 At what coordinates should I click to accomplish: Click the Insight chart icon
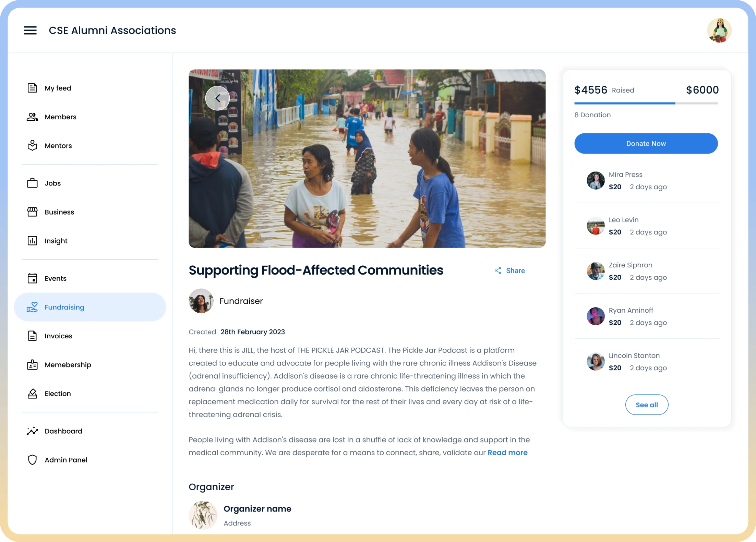point(32,241)
